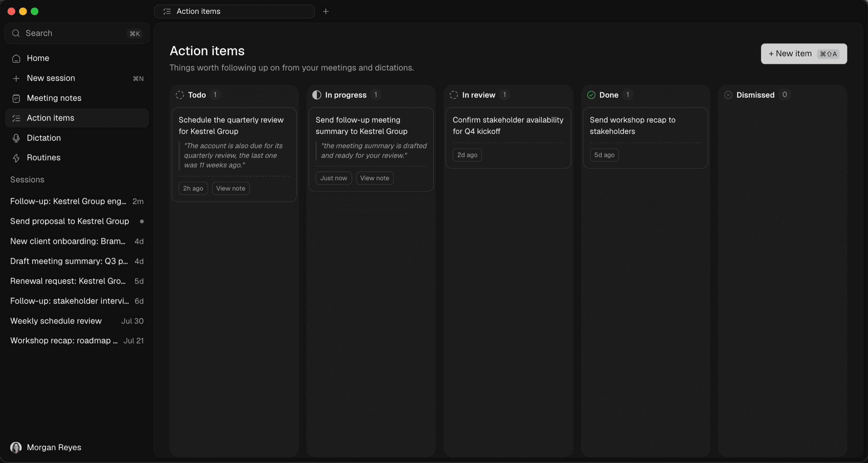This screenshot has width=868, height=463.
Task: Open the Schedule the quarterly review card
Action: (x=234, y=155)
